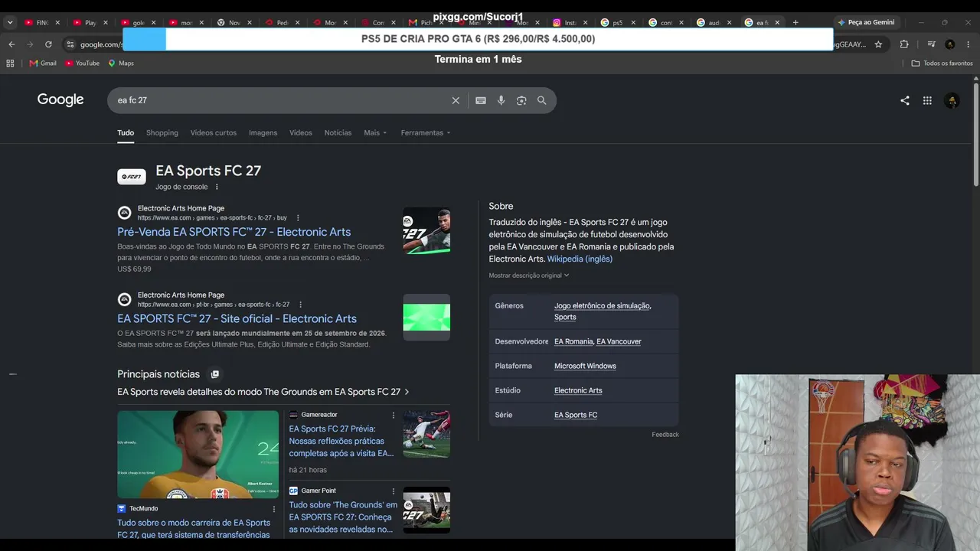The width and height of the screenshot is (980, 551).
Task: Click the share icon beside Google apps
Action: [905, 100]
